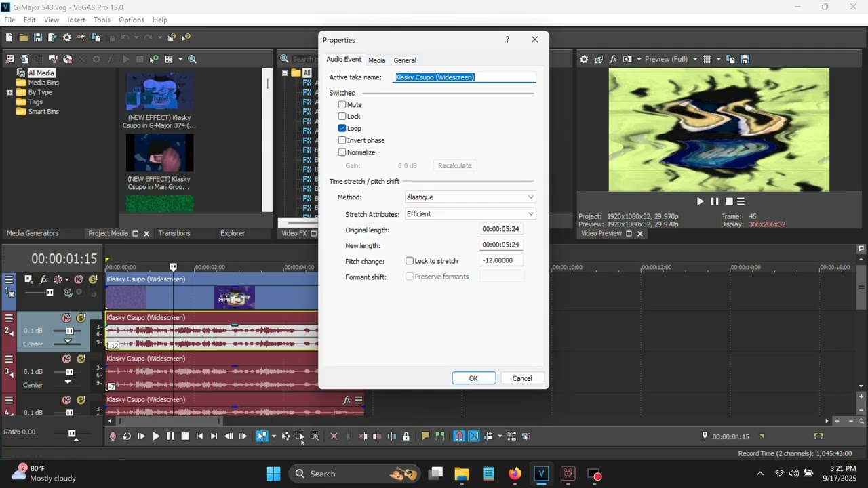
Task: Click the Active take name input field
Action: point(465,77)
